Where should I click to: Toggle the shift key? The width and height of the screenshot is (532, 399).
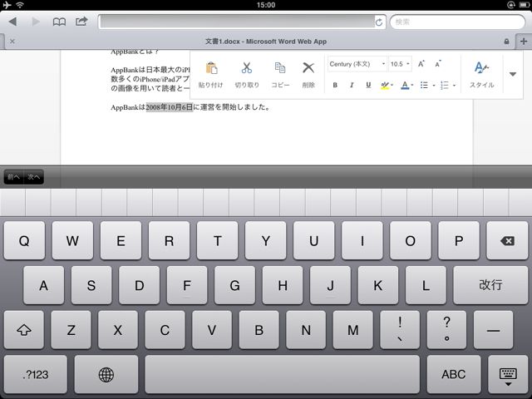click(x=24, y=330)
